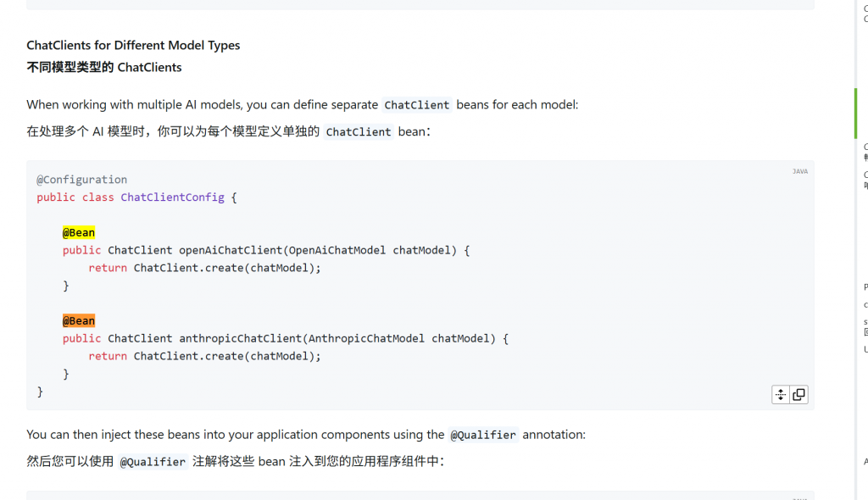
Task: Click inline ChatClient code in the Chinese sentence
Action: click(x=359, y=131)
